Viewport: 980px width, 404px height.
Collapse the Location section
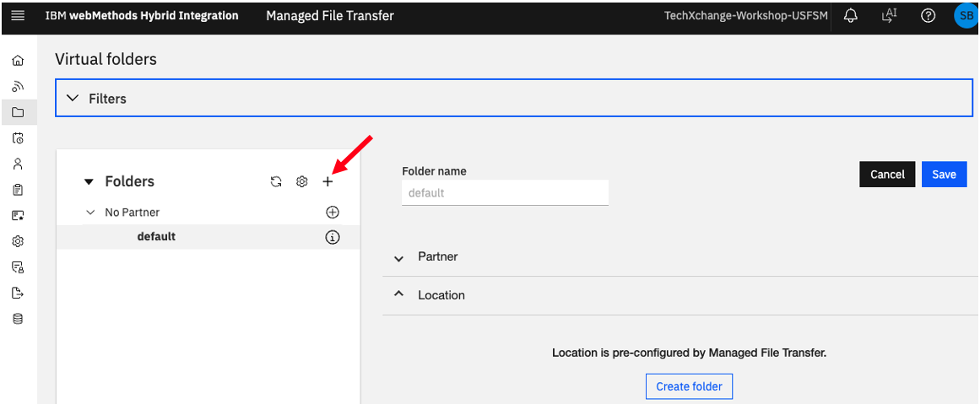tap(398, 294)
